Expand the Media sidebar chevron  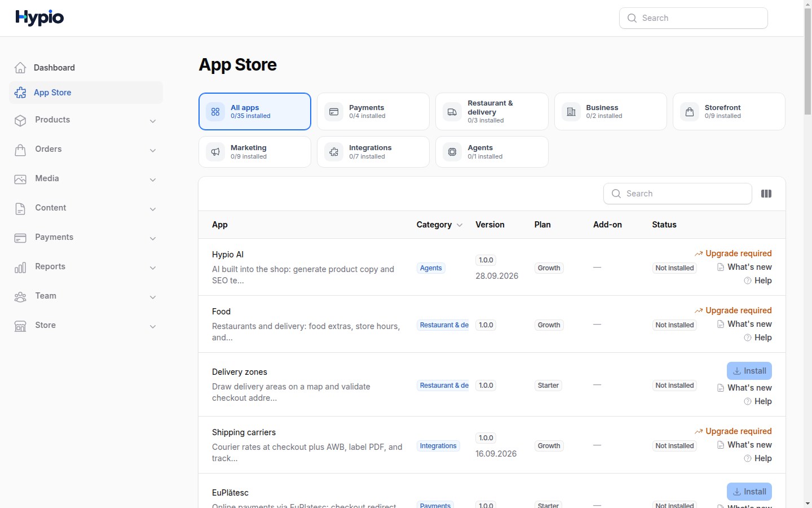click(153, 179)
